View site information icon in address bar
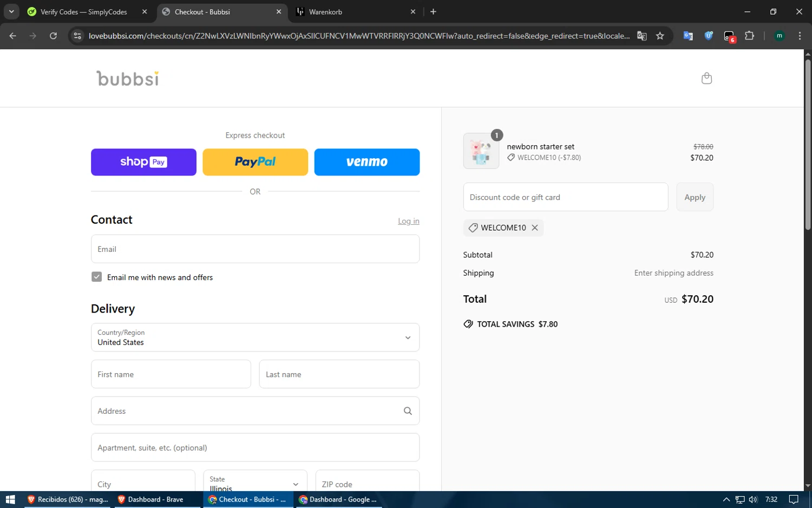Viewport: 812px width, 508px height. tap(77, 36)
